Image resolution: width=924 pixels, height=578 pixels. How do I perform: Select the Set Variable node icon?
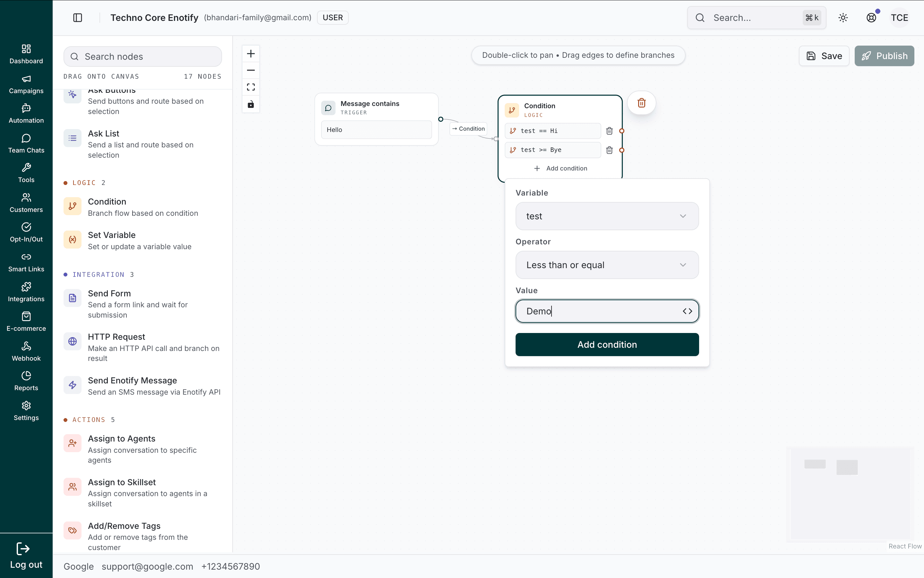(x=73, y=240)
